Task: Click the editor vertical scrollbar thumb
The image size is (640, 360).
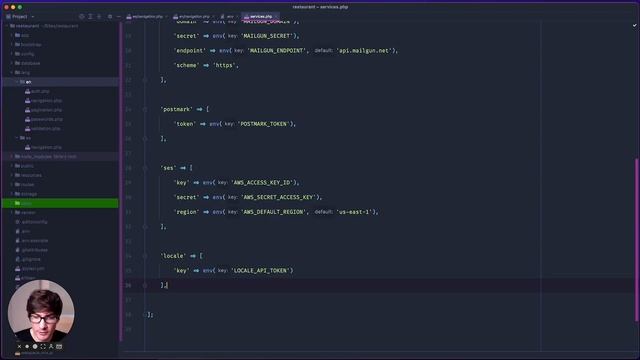Action: [636, 240]
